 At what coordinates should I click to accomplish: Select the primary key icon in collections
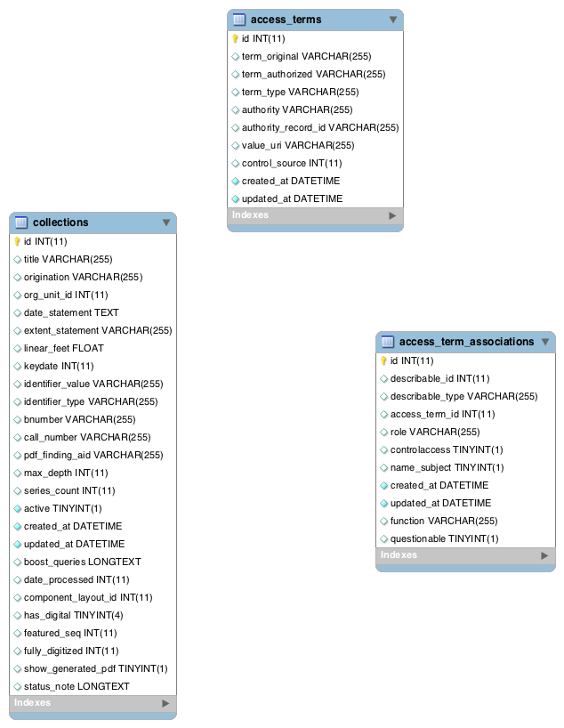tap(17, 241)
